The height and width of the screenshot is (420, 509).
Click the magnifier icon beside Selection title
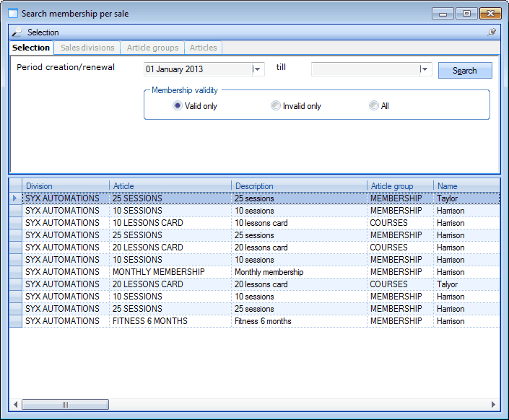17,32
